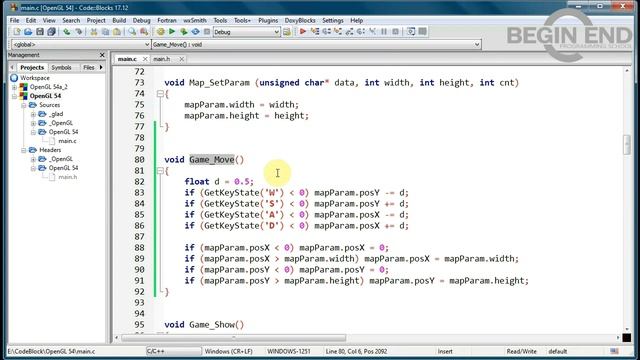Screen dimensions: 640x360
Task: Expand the _glad folder node
Action: point(33,114)
